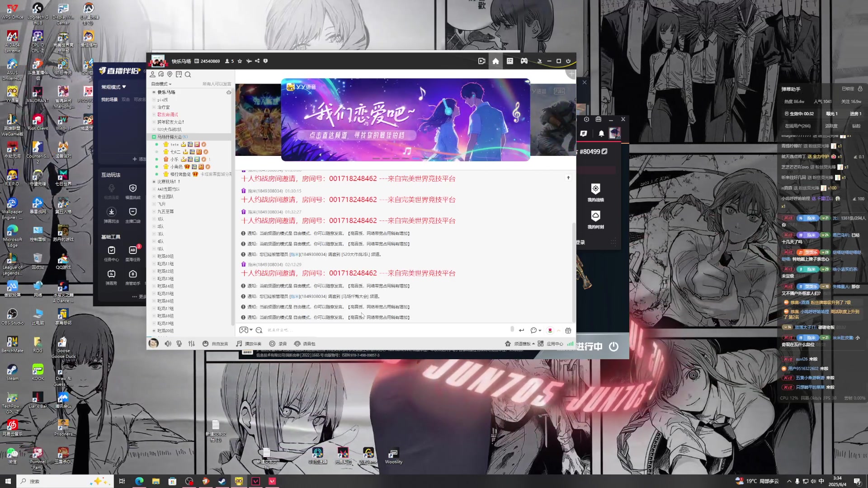Screen dimensions: 868x488
Task: Toggle the speaker volume icon in YY bottom bar
Action: 168,344
